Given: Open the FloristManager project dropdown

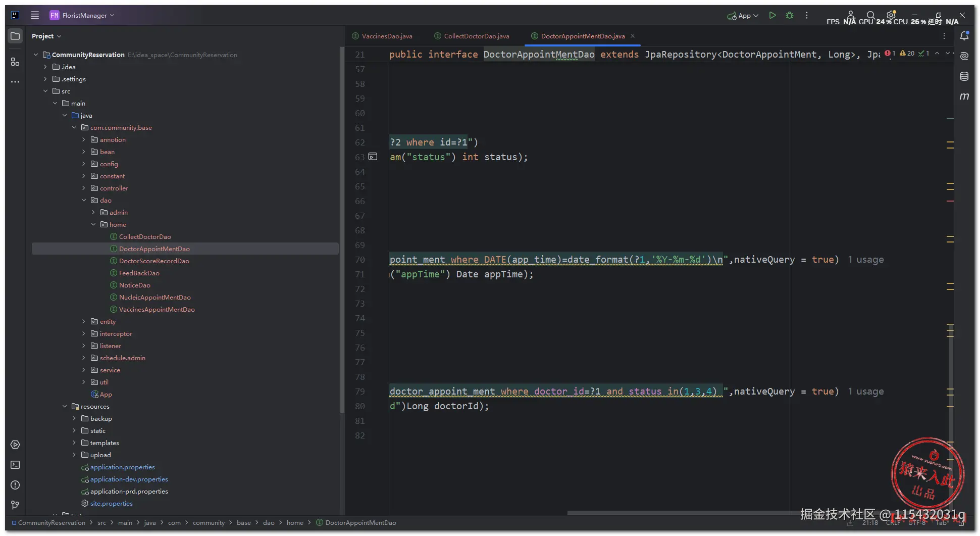Looking at the screenshot, I should point(82,15).
